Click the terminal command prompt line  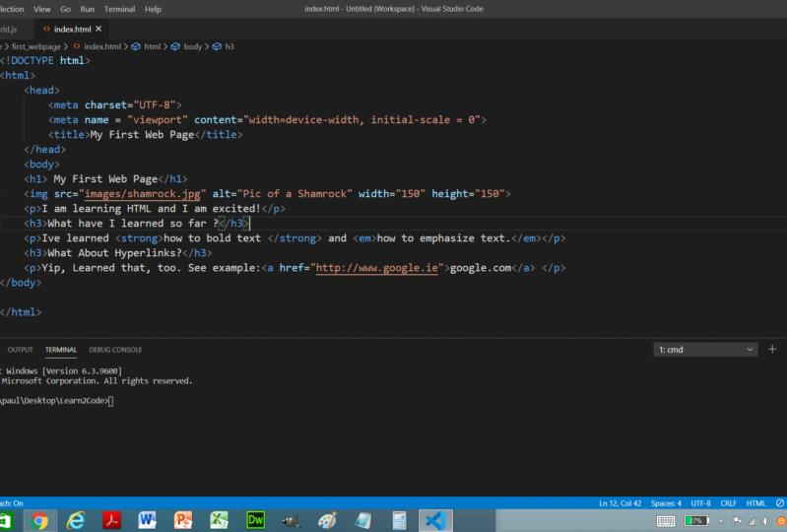[57, 401]
